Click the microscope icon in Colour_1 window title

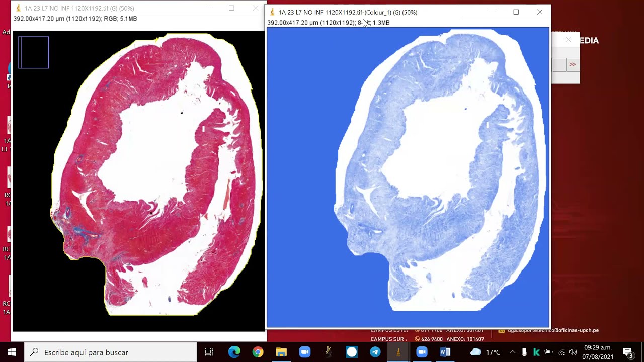pos(272,12)
